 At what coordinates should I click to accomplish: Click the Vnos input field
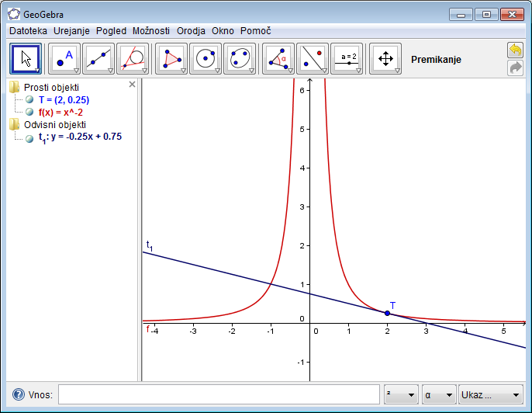[x=219, y=394]
